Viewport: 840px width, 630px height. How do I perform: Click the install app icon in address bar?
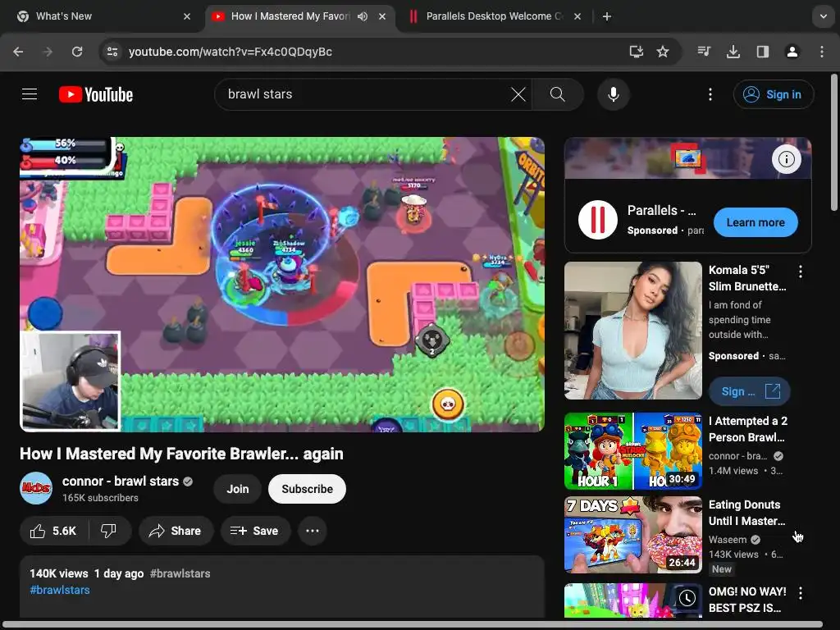636,52
